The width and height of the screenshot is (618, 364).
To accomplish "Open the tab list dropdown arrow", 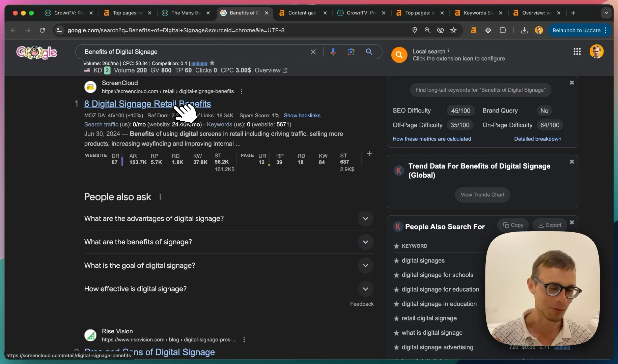I will click(x=606, y=13).
